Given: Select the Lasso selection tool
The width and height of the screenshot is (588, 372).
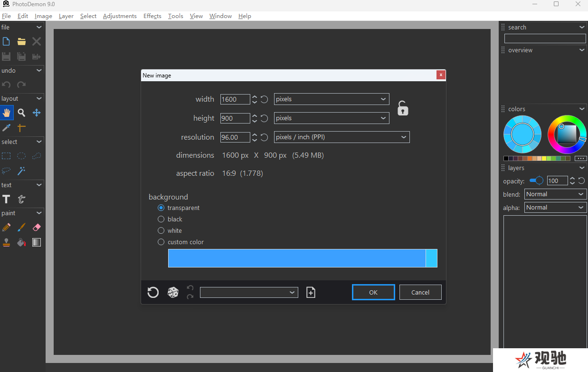Looking at the screenshot, I should [6, 171].
